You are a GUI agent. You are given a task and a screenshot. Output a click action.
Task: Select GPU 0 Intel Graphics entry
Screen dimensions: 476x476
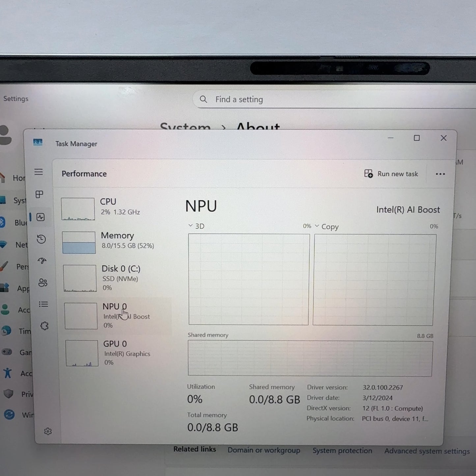[115, 353]
